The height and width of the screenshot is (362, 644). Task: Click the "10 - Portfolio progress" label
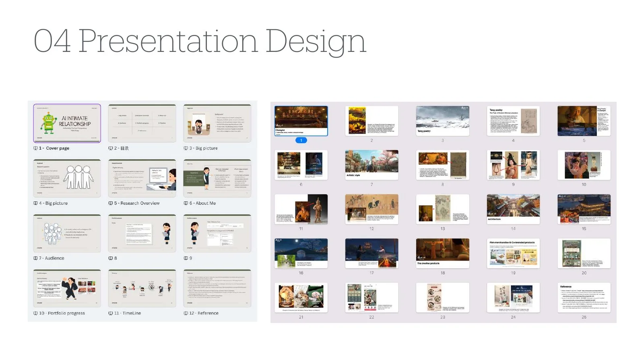pos(62,313)
